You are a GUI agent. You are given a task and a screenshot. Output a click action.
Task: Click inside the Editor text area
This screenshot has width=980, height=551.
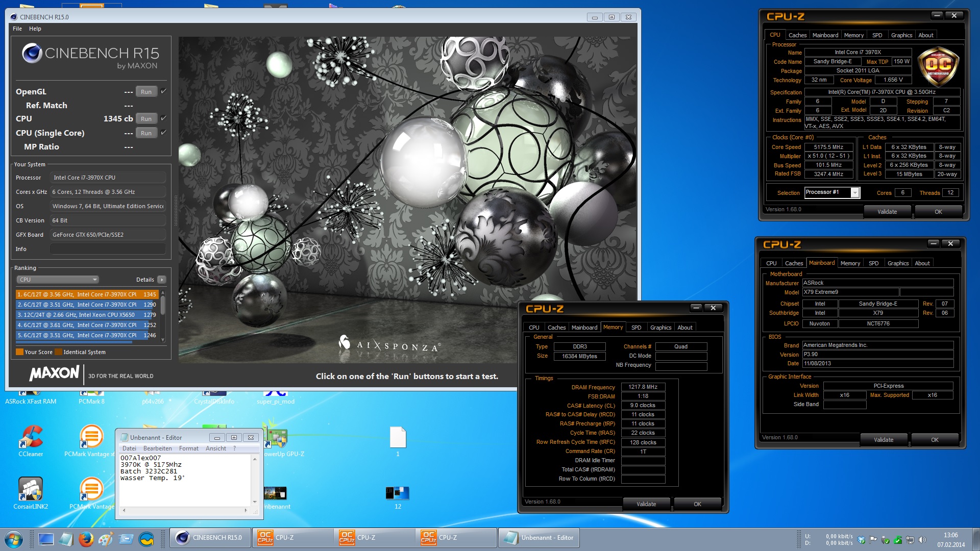point(185,480)
